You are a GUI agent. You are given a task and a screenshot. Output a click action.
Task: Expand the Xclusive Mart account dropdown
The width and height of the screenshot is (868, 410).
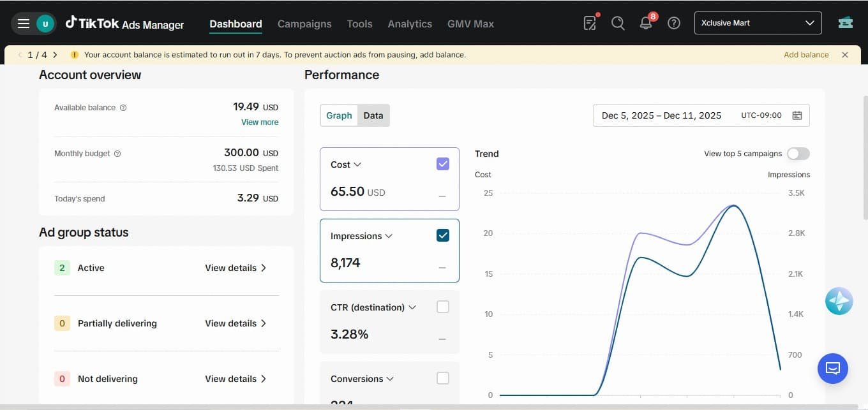pos(758,23)
